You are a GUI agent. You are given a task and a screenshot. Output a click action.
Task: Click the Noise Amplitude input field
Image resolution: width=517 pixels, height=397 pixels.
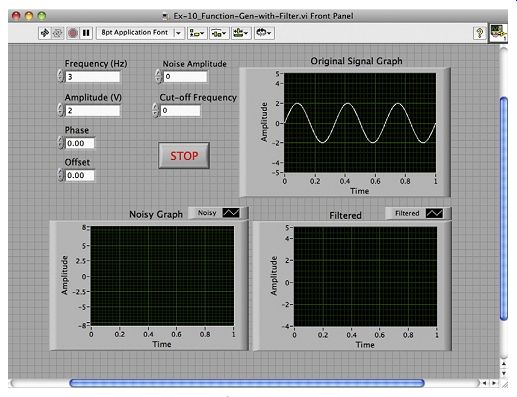[x=185, y=77]
